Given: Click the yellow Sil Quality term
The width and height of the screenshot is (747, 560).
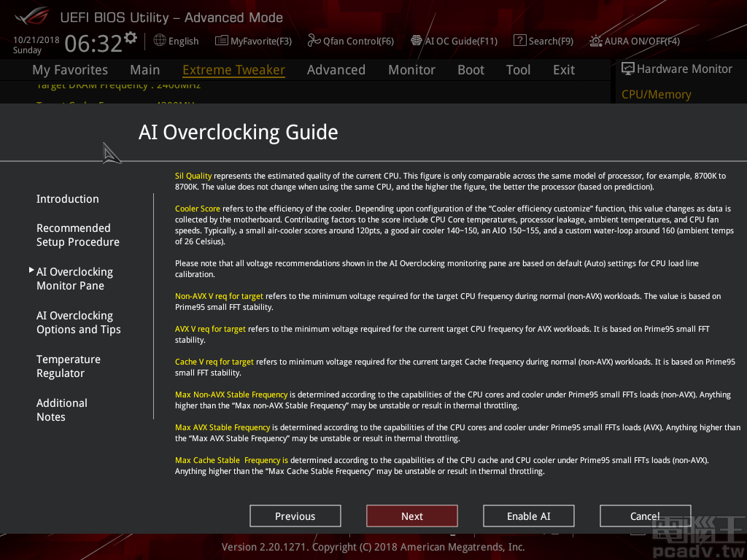Looking at the screenshot, I should point(193,176).
